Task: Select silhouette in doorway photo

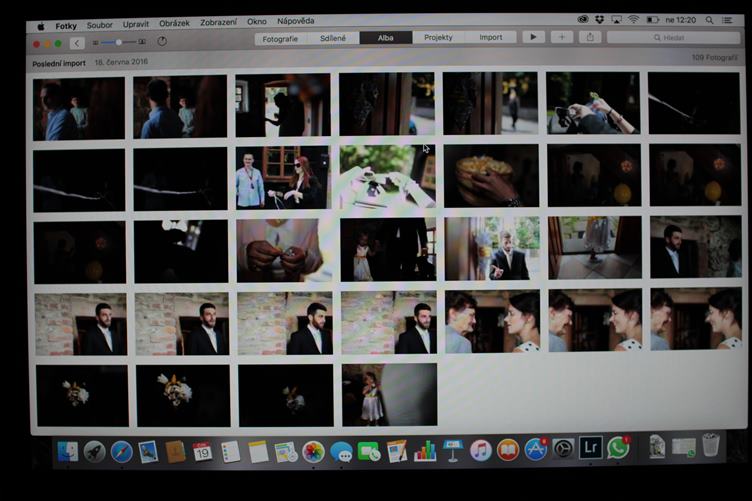Action: click(282, 105)
